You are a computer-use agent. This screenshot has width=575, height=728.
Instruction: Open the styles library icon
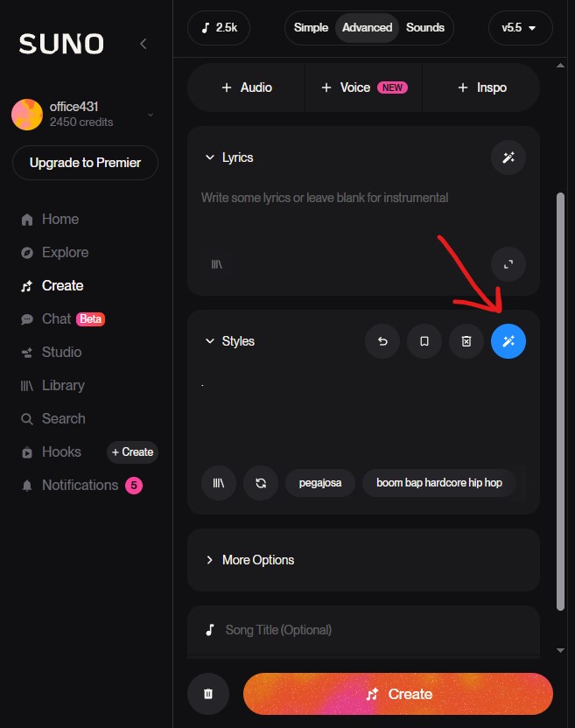(219, 482)
